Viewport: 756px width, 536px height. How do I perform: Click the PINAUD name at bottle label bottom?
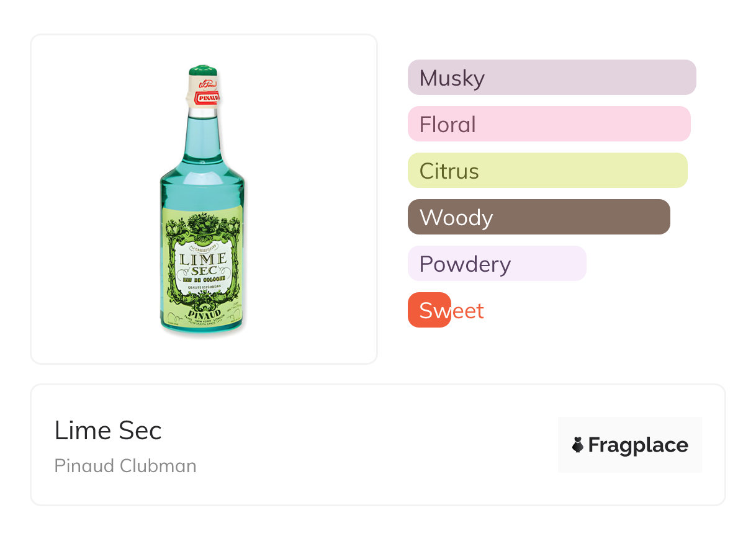click(204, 311)
